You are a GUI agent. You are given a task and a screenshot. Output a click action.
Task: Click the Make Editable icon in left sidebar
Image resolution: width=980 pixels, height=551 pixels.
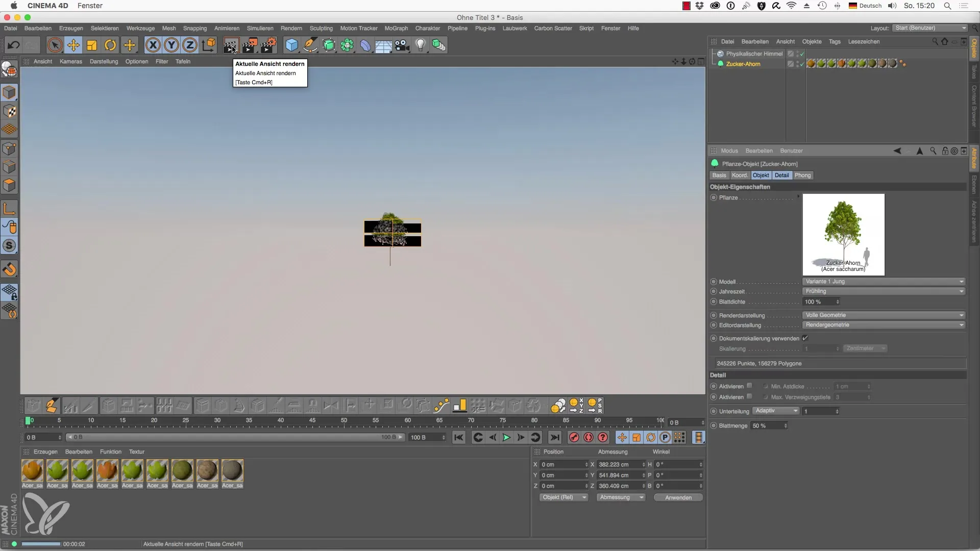coord(9,69)
